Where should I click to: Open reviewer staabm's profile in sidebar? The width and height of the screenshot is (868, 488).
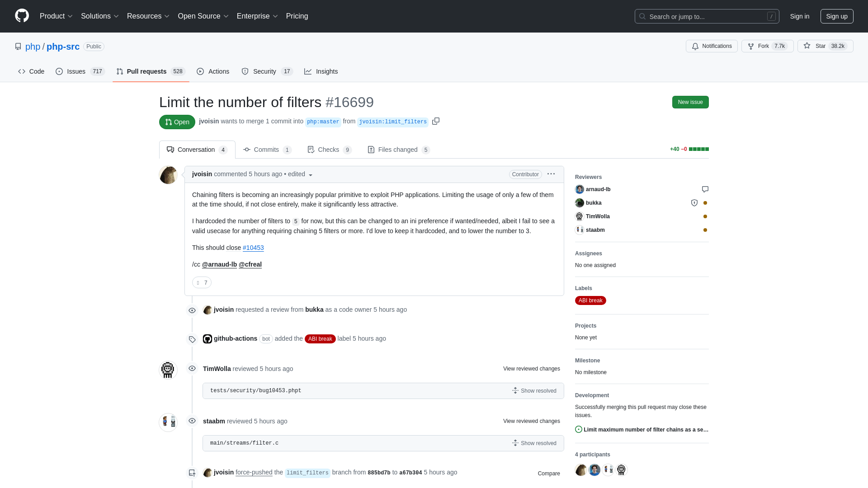coord(595,230)
